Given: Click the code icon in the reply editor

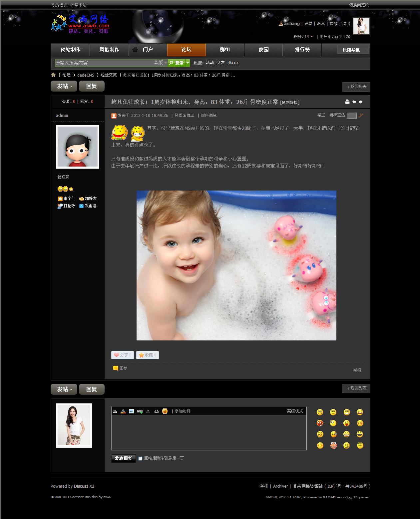Looking at the screenshot, I should tap(157, 411).
